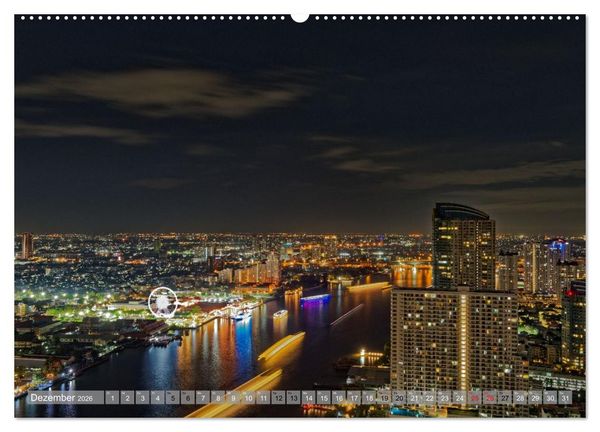Viewport: 600px width, 432px height.
Task: Select day 12 in the calendar strip
Action: tap(278, 398)
